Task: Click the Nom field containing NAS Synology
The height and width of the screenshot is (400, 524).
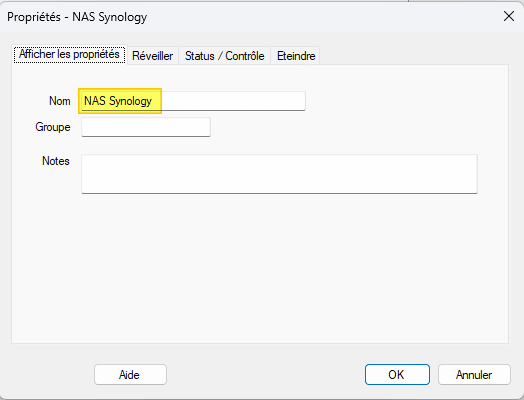Action: click(193, 101)
